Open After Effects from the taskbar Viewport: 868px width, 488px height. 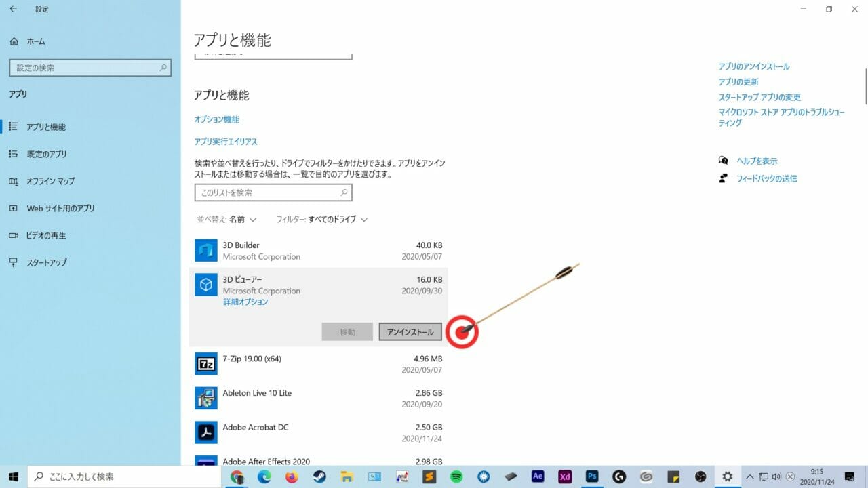pyautogui.click(x=538, y=476)
